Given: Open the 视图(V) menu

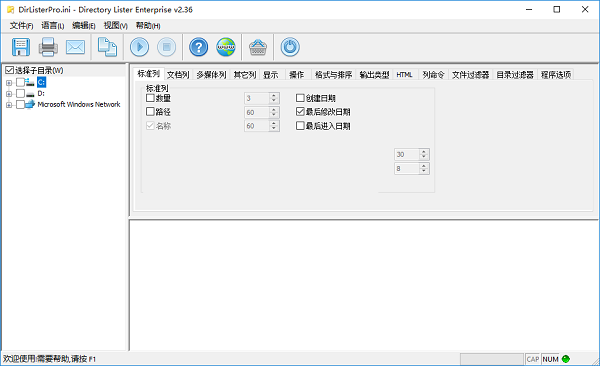Looking at the screenshot, I should pyautogui.click(x=116, y=26).
